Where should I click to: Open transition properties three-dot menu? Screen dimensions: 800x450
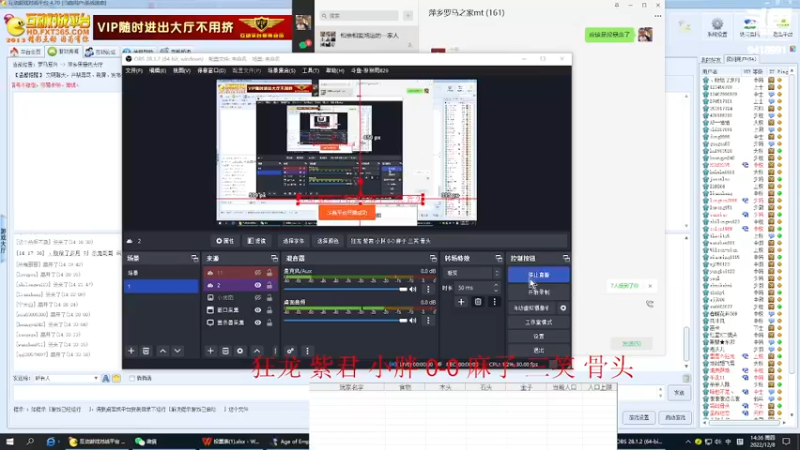click(x=494, y=302)
